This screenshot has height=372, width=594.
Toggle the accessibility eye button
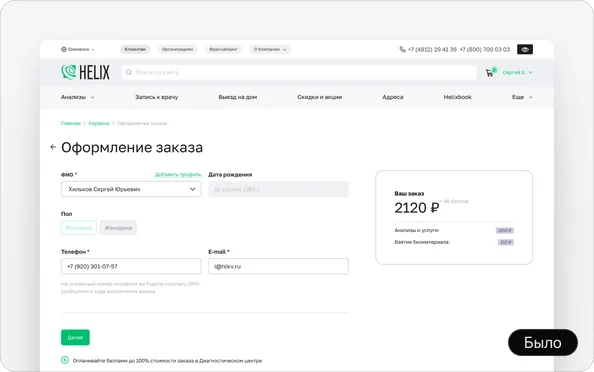click(x=525, y=49)
